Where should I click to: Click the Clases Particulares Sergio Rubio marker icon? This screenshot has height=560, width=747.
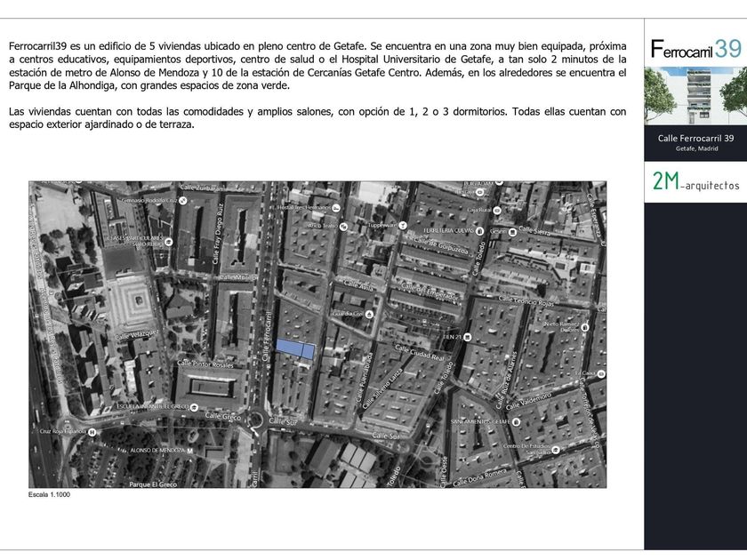click(168, 243)
